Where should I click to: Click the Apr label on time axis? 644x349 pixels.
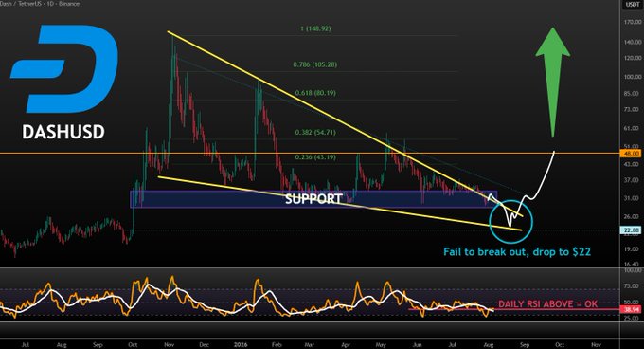[347, 345]
